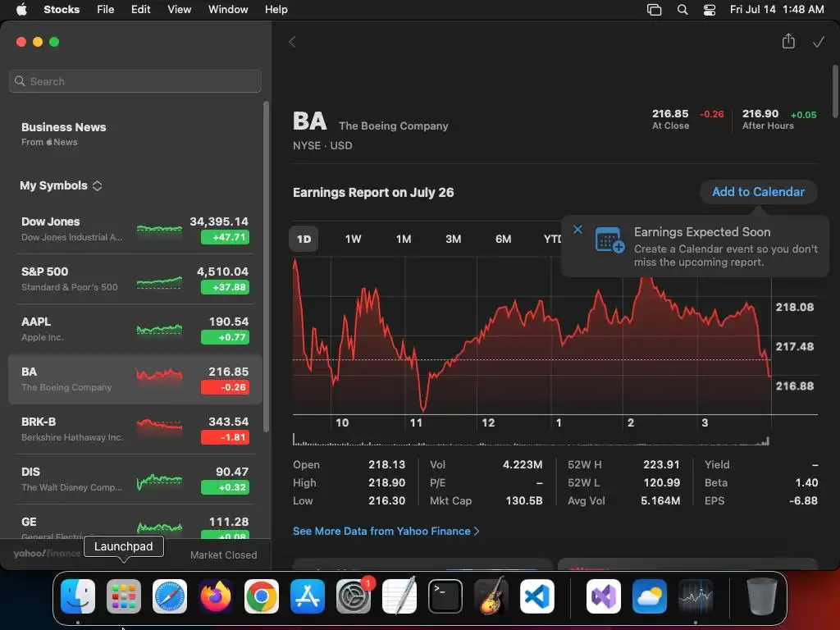Open Visual Studio from the Dock
Screen dimensions: 840x630
[x=604, y=596]
